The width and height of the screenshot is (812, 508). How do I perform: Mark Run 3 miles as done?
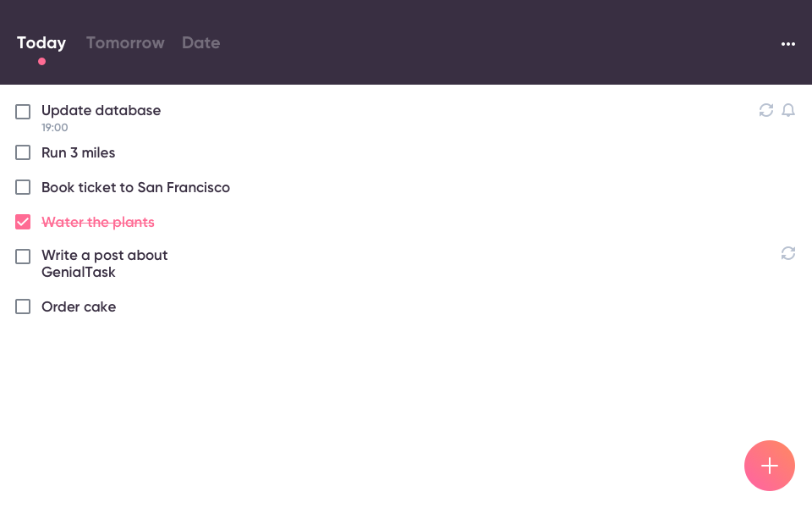pyautogui.click(x=23, y=152)
